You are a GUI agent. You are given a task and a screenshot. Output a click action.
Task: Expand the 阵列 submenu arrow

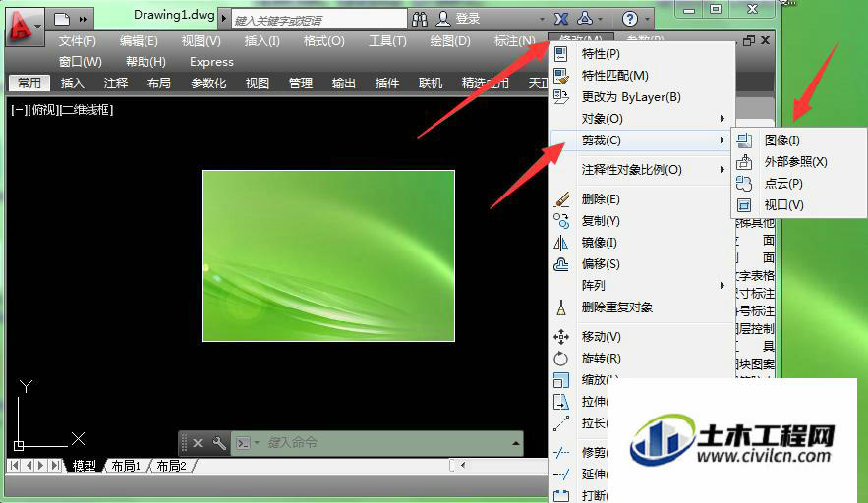(x=722, y=285)
